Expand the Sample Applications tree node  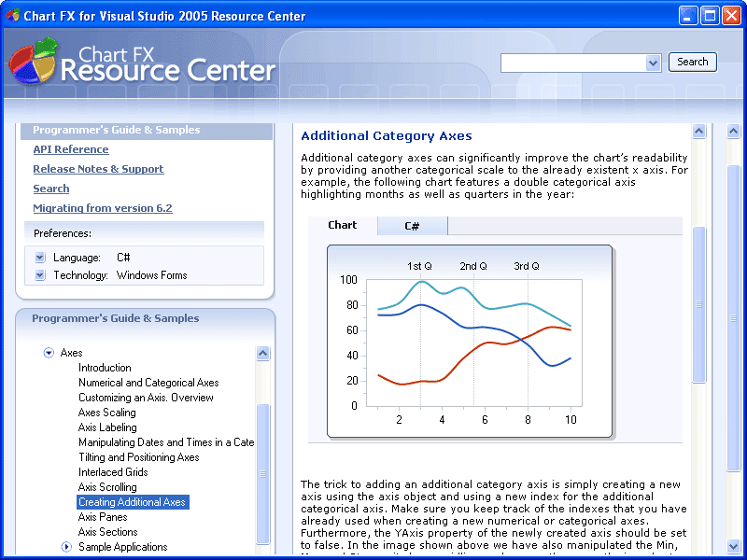(66, 547)
